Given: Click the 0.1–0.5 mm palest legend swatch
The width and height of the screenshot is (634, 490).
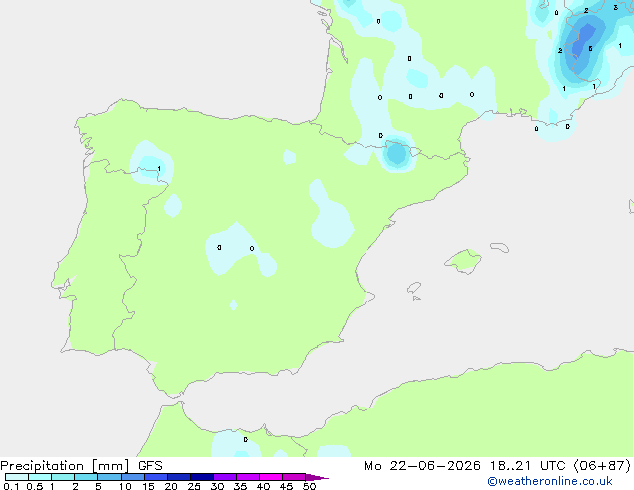Looking at the screenshot, I should pos(17,477).
